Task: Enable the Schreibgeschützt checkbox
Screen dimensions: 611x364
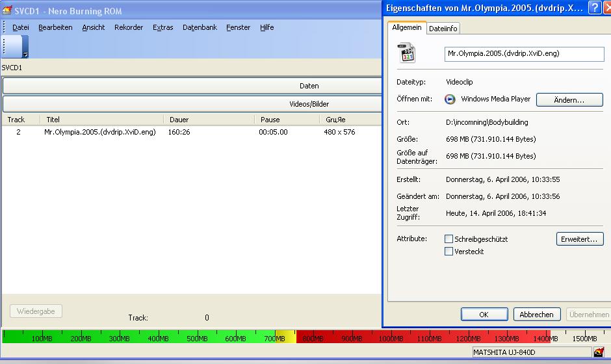Action: pos(448,239)
